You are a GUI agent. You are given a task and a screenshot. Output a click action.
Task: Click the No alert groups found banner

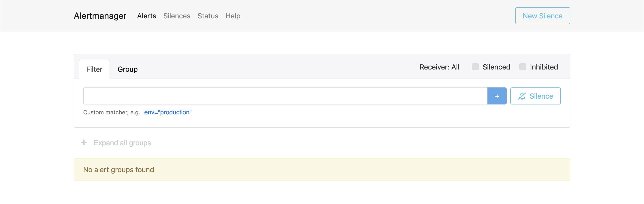coord(322,169)
